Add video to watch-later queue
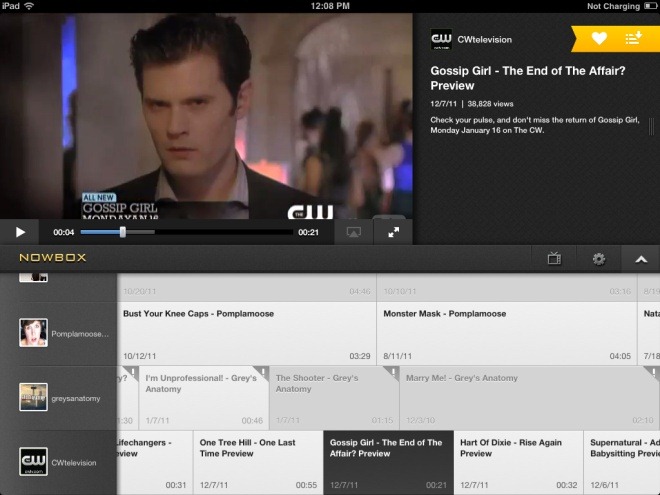660x495 pixels. (633, 38)
